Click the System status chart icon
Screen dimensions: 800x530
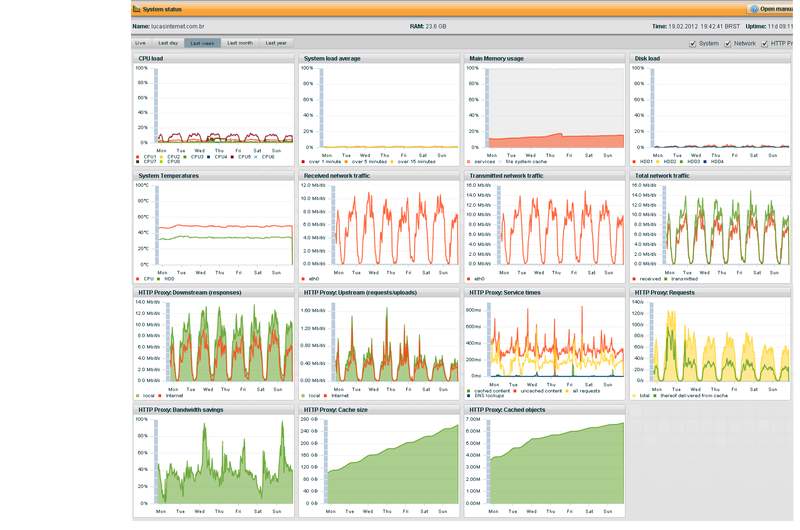pos(136,9)
